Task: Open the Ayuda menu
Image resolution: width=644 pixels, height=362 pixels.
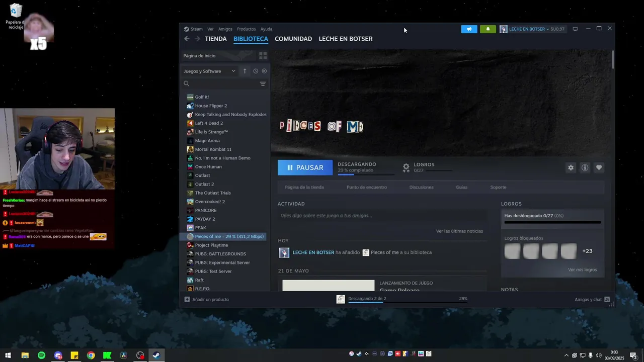Action: [x=266, y=29]
